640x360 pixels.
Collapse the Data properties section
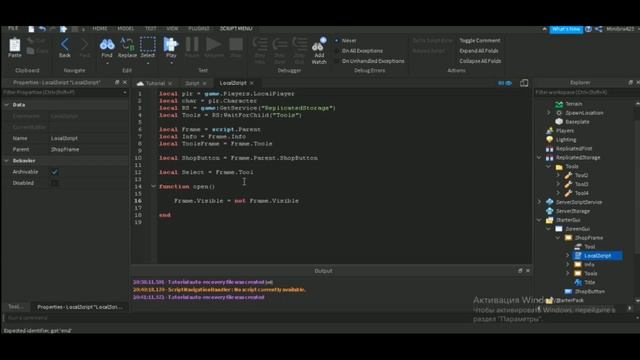click(7, 105)
